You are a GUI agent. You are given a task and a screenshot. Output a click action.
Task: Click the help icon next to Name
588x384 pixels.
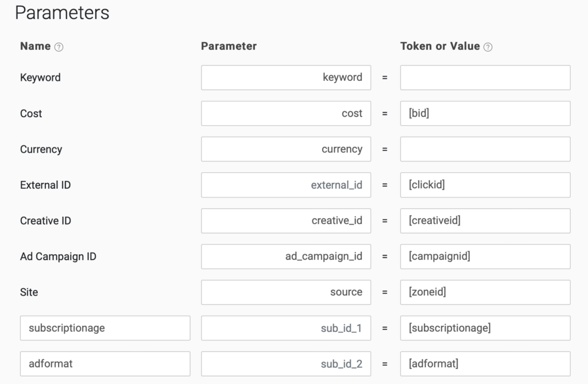(x=59, y=47)
